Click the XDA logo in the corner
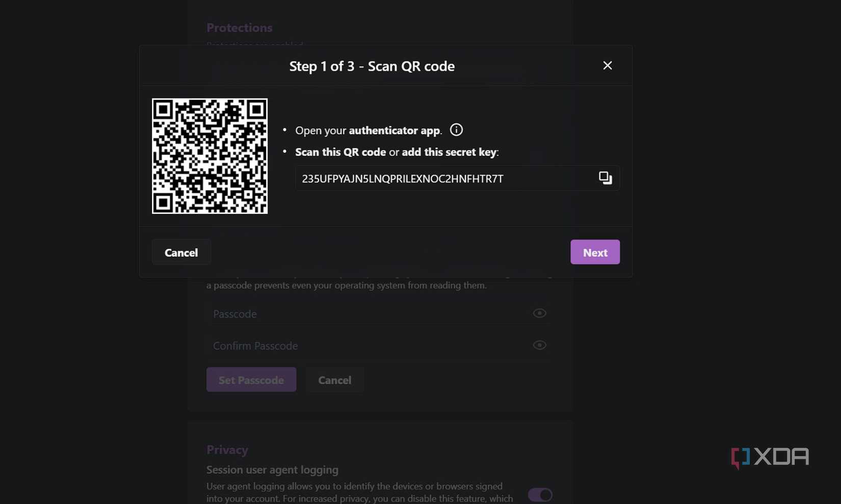 (770, 458)
